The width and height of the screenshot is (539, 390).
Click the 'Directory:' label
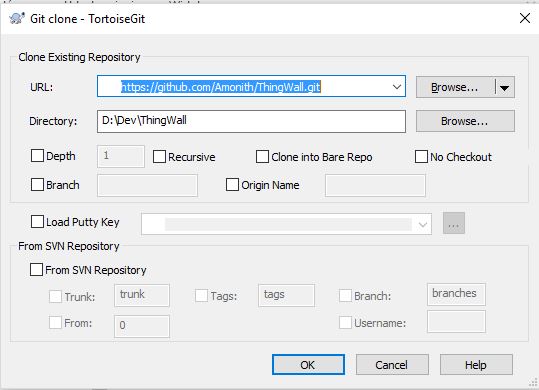[x=53, y=121]
